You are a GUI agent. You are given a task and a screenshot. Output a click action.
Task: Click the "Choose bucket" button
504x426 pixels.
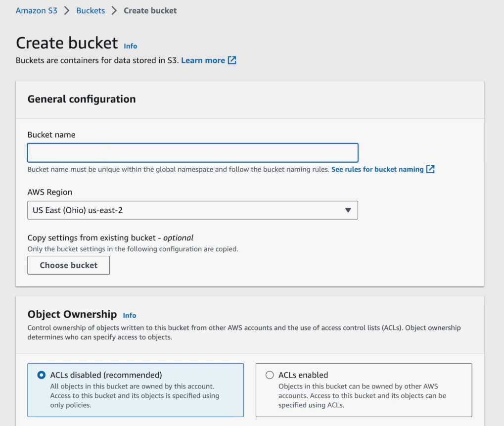(x=68, y=265)
